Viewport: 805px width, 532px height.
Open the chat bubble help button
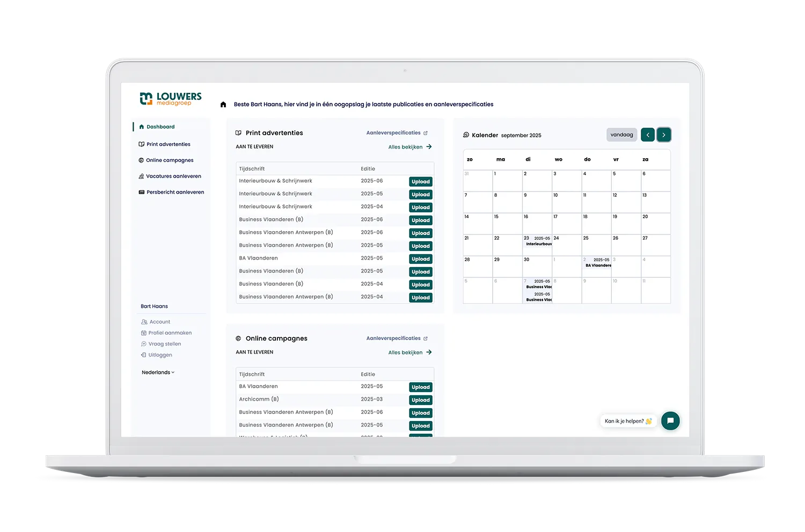(x=670, y=421)
